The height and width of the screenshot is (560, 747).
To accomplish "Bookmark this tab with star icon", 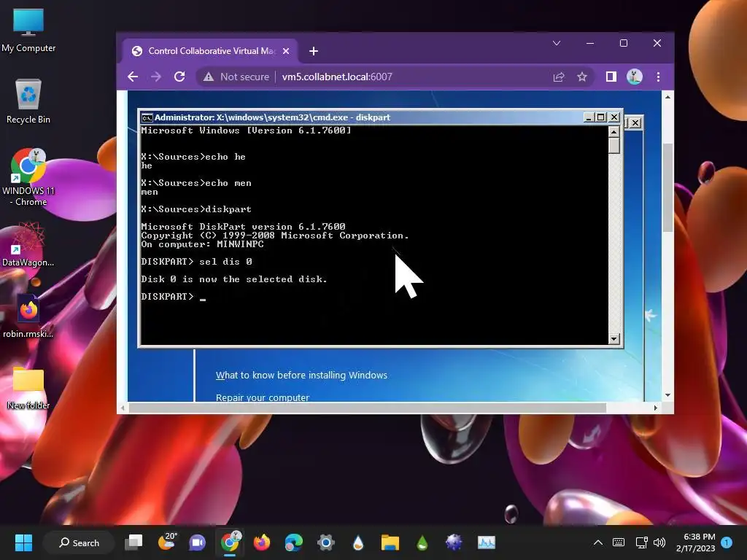I will (581, 77).
